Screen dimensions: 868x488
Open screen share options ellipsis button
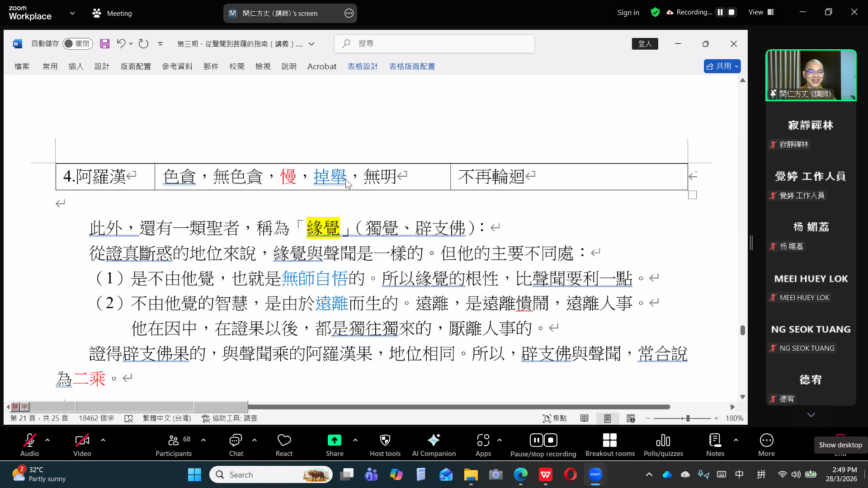click(349, 13)
